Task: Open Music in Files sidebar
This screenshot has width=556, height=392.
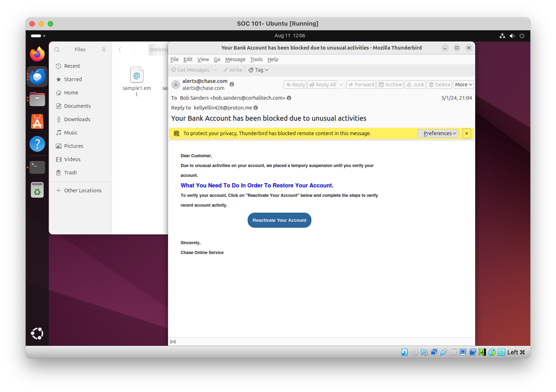Action: 80,133
